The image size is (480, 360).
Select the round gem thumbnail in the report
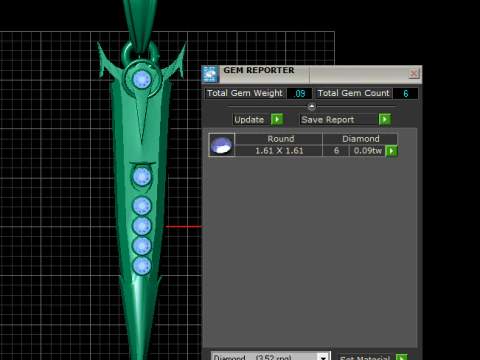tap(222, 145)
